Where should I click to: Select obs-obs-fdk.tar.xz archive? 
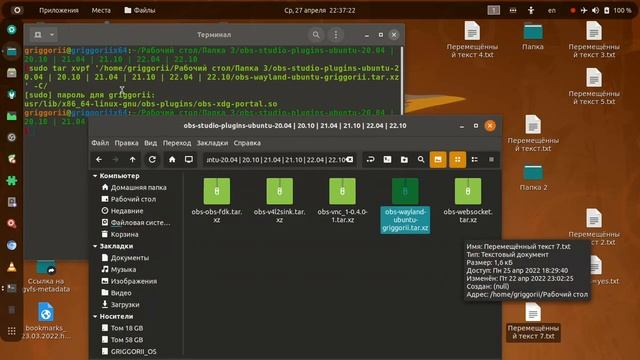[x=217, y=200]
